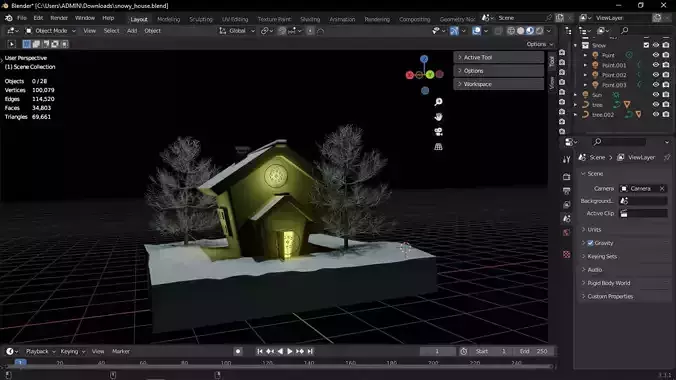Viewport: 676px width, 380px height.
Task: Hide Point.003 with eye icon
Action: 656,85
